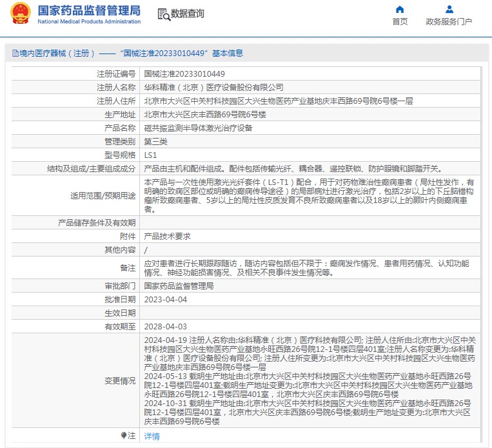Click the 国家药品监督管理局 site title
Image resolution: width=492 pixels, height=448 pixels.
click(88, 10)
